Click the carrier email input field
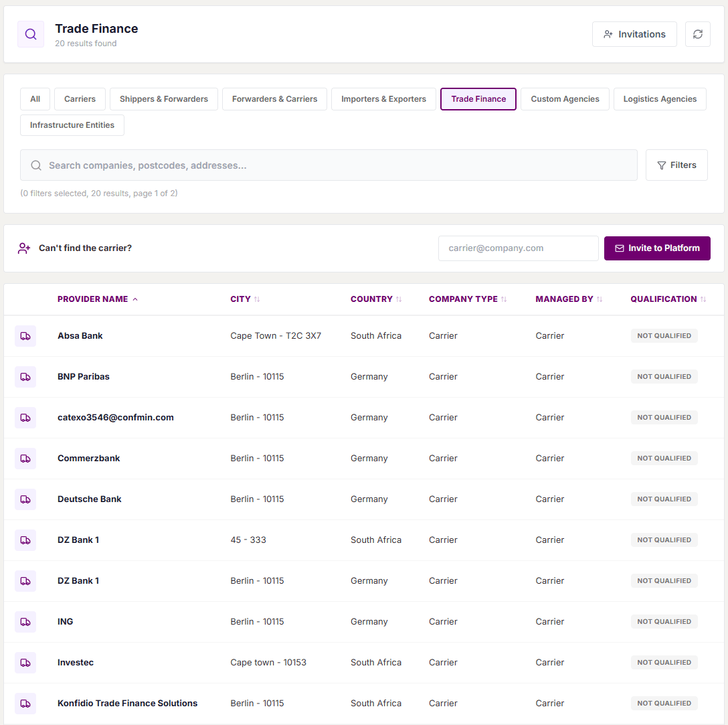 point(518,248)
